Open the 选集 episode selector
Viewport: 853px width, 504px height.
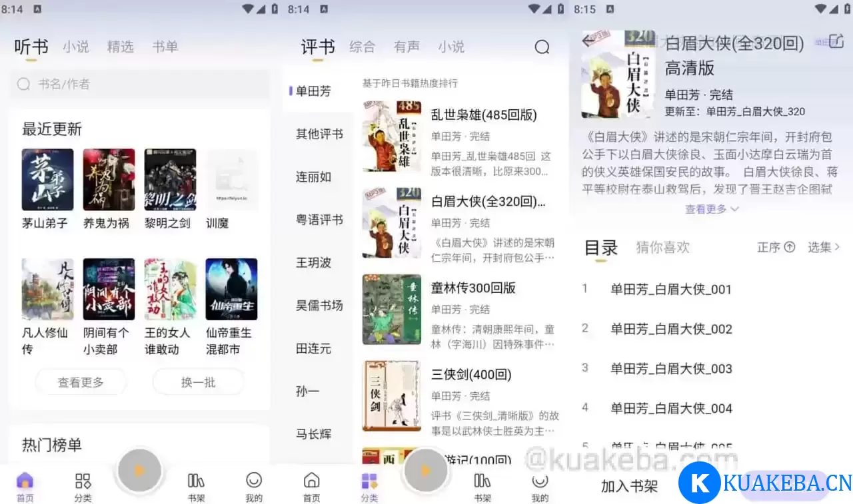[824, 247]
